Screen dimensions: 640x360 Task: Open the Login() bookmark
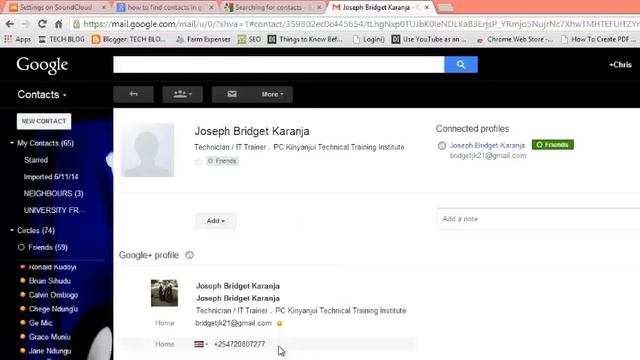click(x=369, y=39)
